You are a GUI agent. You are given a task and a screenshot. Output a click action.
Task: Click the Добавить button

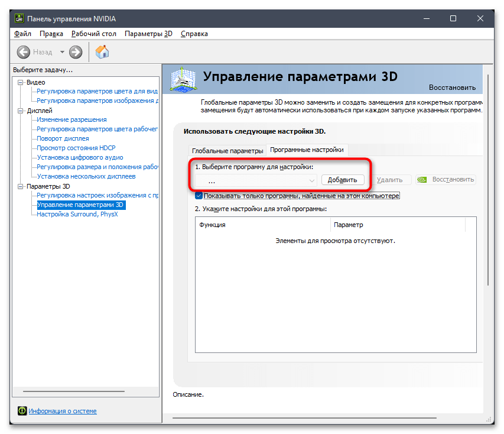click(x=343, y=180)
